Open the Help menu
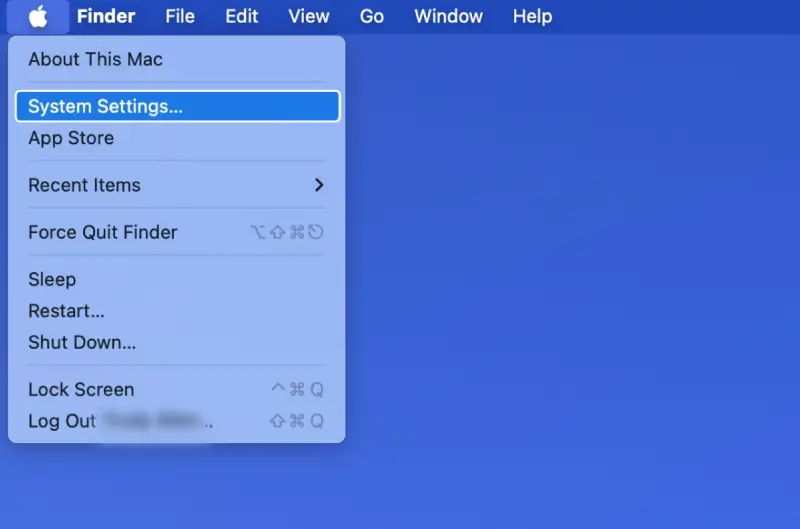 [532, 16]
